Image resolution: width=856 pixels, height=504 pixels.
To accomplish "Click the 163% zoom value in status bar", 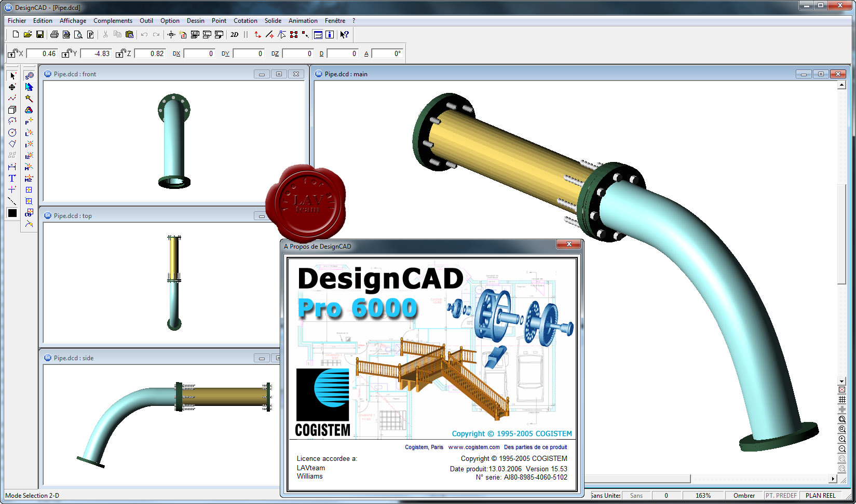I will point(703,496).
